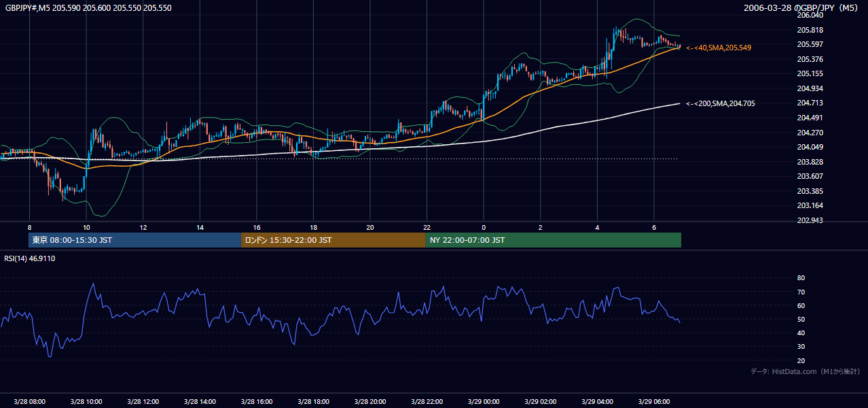Select the 東京 08:00-15:30 JST session bar

(134, 240)
